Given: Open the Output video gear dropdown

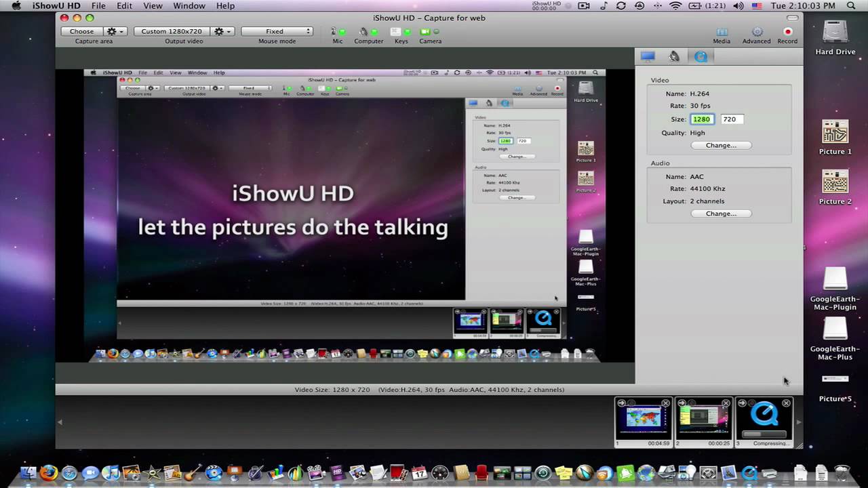Looking at the screenshot, I should pyautogui.click(x=222, y=31).
